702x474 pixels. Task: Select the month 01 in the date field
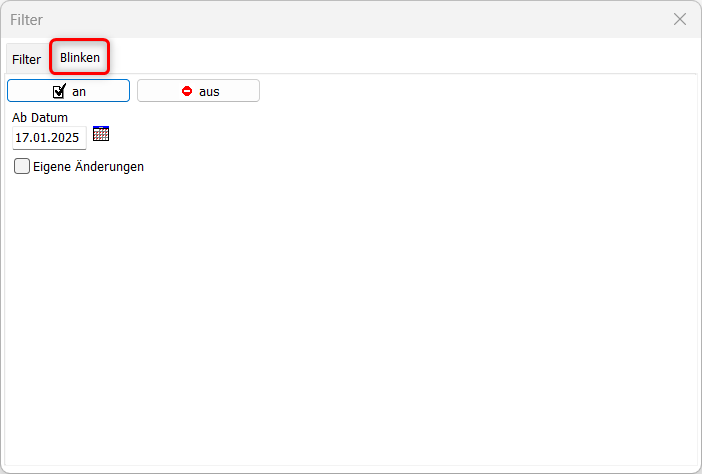(37, 138)
